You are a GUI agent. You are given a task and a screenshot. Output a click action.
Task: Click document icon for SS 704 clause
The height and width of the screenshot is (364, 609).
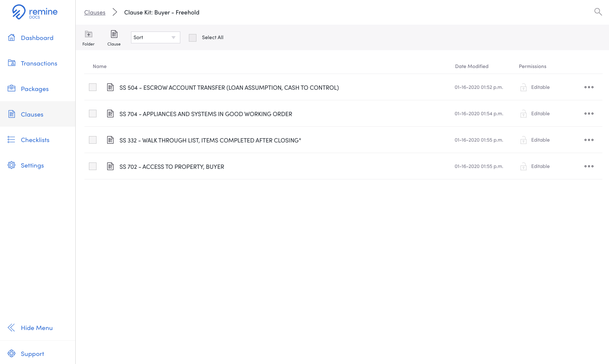pyautogui.click(x=110, y=114)
